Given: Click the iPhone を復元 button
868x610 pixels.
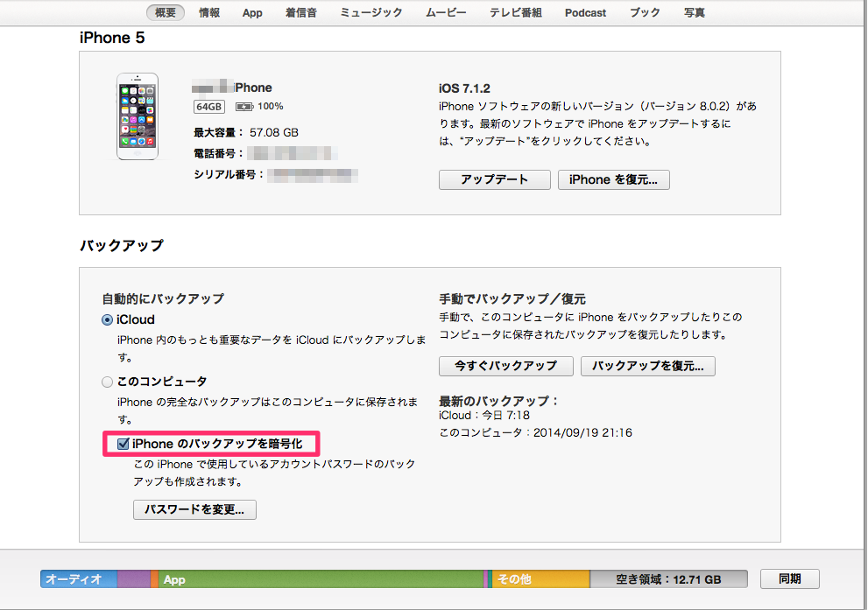Looking at the screenshot, I should 613,179.
